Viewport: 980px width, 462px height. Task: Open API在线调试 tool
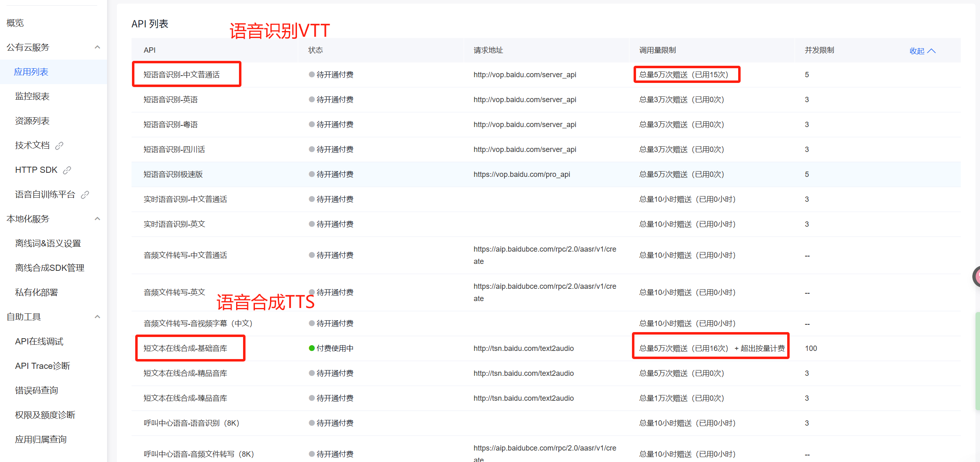point(39,341)
